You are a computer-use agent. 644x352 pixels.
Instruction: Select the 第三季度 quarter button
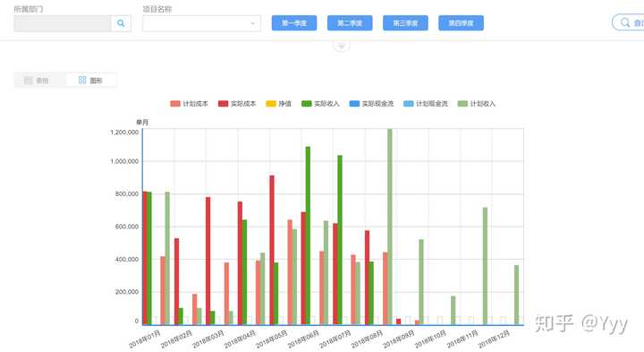point(405,23)
